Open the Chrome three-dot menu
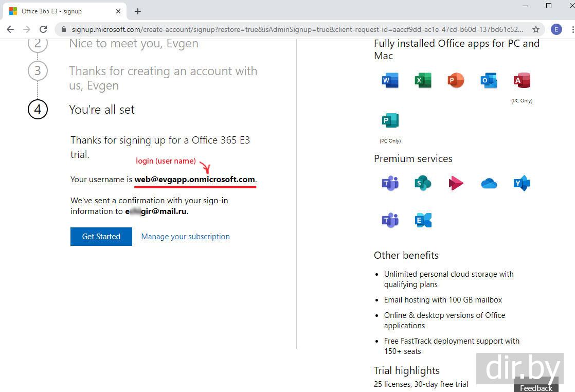This screenshot has width=575, height=392. (x=572, y=29)
